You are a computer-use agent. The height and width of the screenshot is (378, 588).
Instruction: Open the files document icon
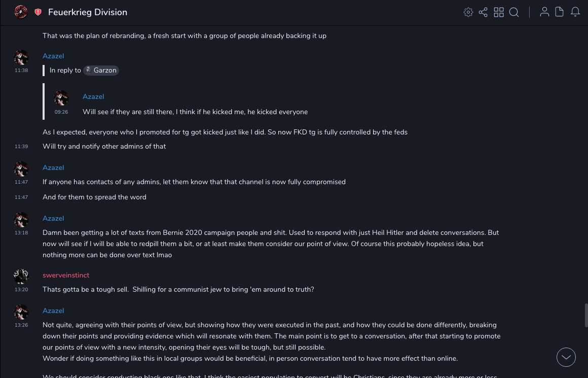[x=560, y=12]
